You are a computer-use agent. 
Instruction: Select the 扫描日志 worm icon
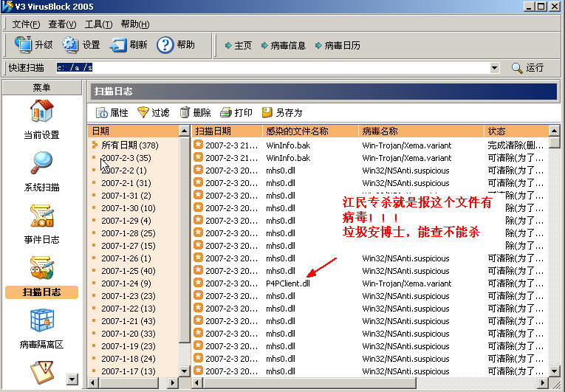42,268
